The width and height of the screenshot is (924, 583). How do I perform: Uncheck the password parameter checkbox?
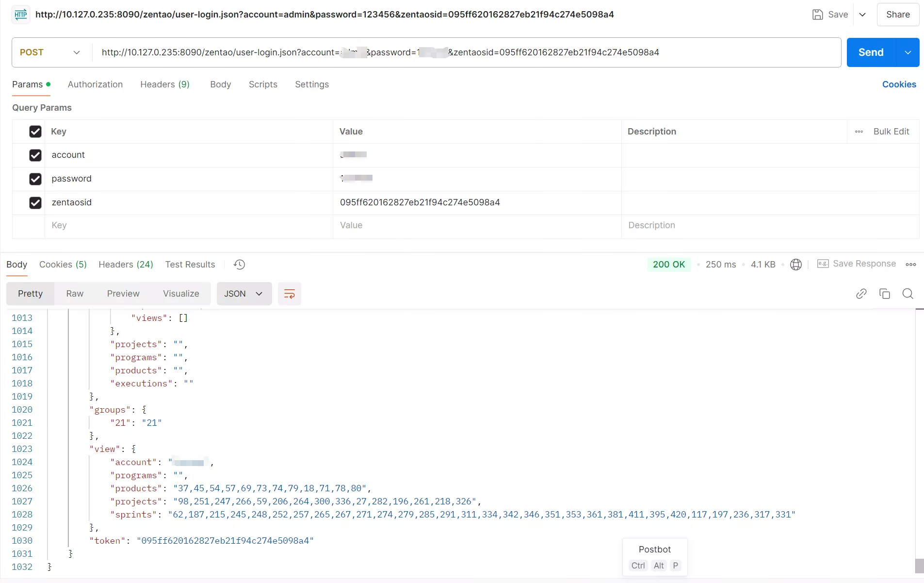point(35,179)
